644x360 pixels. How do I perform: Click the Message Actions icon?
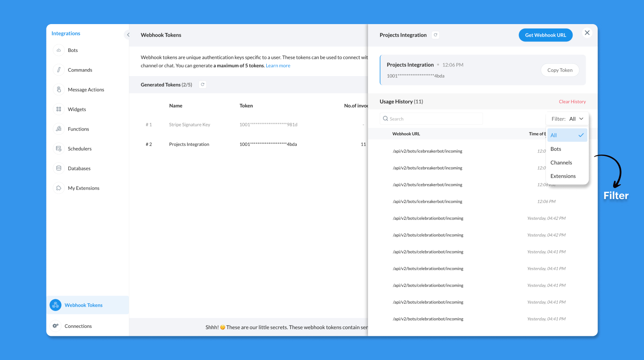pyautogui.click(x=59, y=90)
